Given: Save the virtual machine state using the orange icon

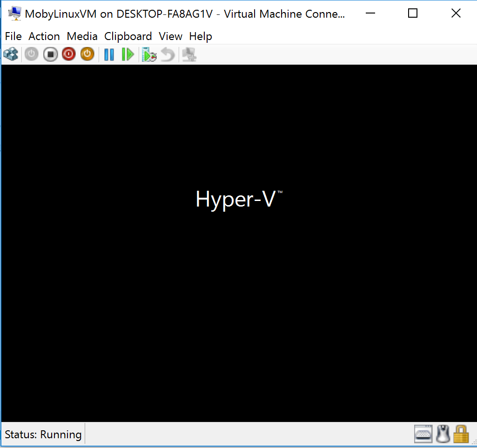Looking at the screenshot, I should [87, 54].
